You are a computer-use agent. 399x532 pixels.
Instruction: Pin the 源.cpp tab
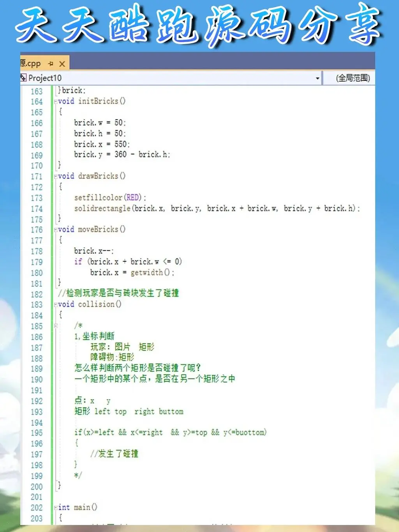51,64
